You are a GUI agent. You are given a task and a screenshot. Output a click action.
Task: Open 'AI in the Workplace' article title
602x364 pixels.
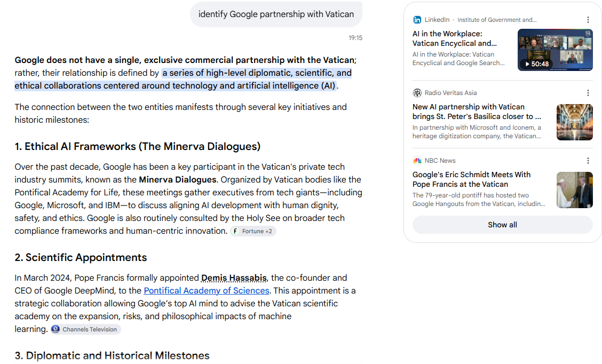click(x=455, y=38)
